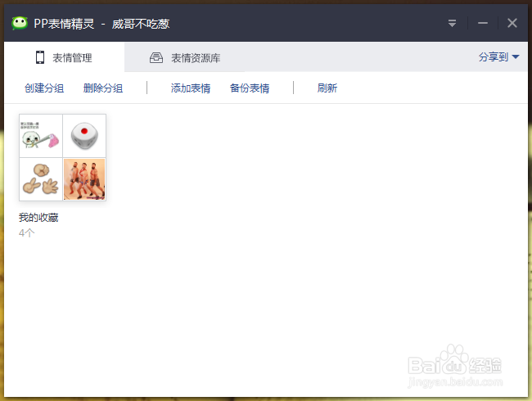
Task: Select the rock-paper-scissors hands emoticon
Action: point(41,179)
